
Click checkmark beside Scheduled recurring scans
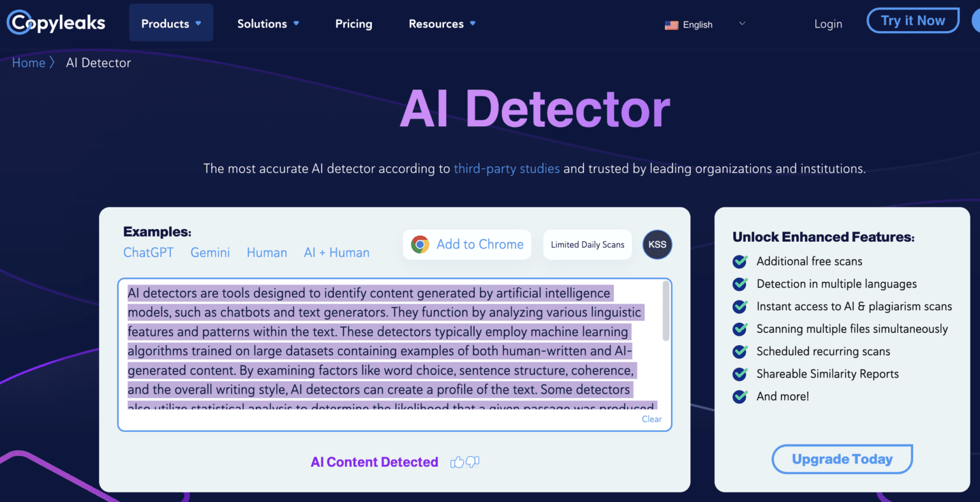740,351
